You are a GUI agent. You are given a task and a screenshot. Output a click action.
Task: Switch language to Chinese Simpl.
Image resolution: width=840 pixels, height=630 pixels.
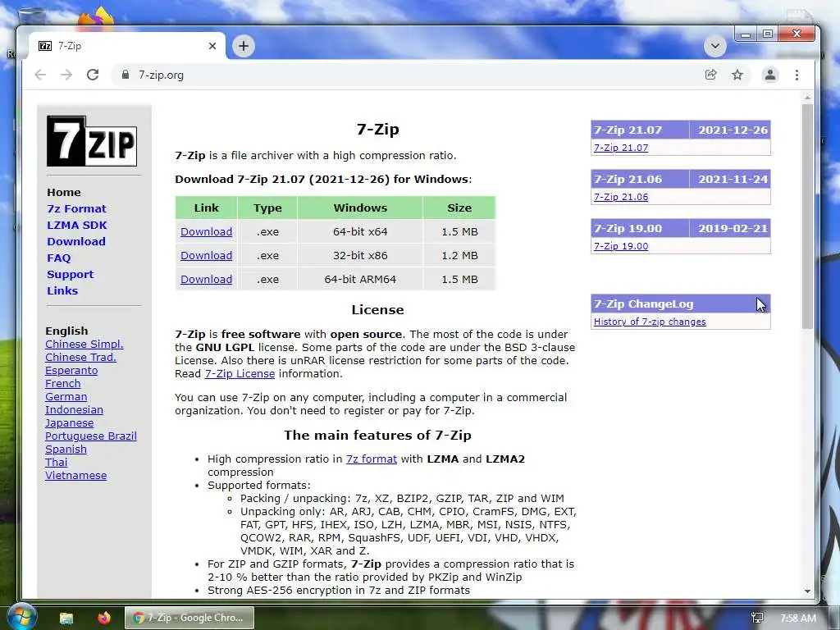(84, 345)
